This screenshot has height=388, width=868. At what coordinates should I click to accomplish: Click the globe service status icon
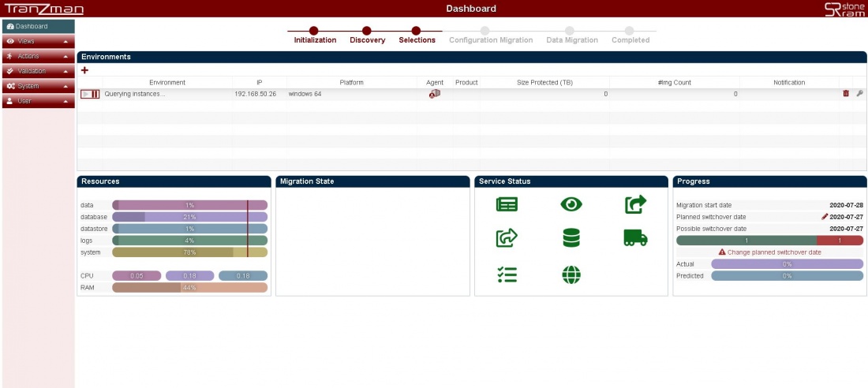pyautogui.click(x=571, y=274)
